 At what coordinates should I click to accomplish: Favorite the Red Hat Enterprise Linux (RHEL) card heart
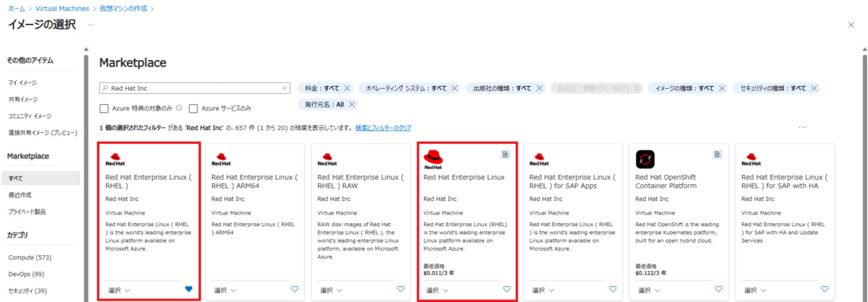(189, 289)
